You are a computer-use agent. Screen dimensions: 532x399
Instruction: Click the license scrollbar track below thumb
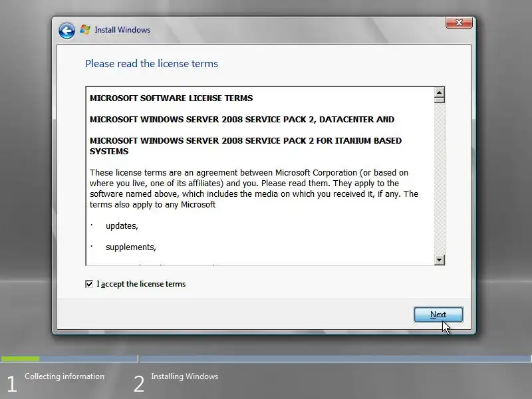440,179
